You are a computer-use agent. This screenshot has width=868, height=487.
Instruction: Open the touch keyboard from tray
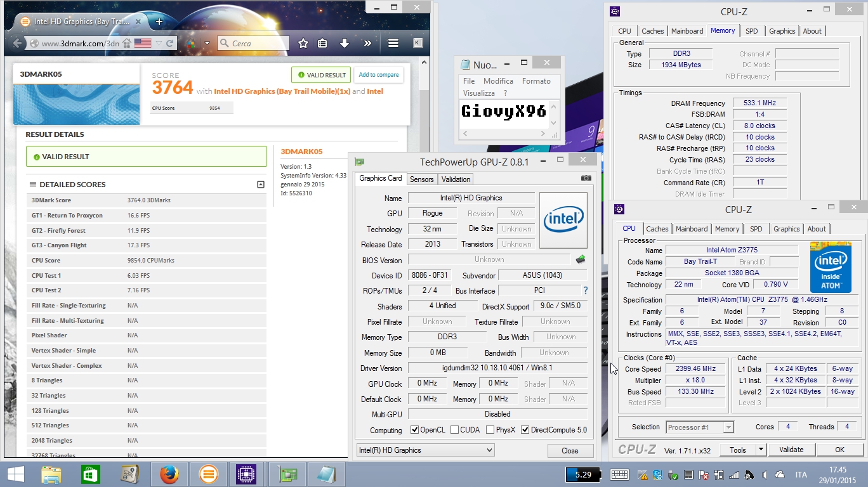click(619, 474)
